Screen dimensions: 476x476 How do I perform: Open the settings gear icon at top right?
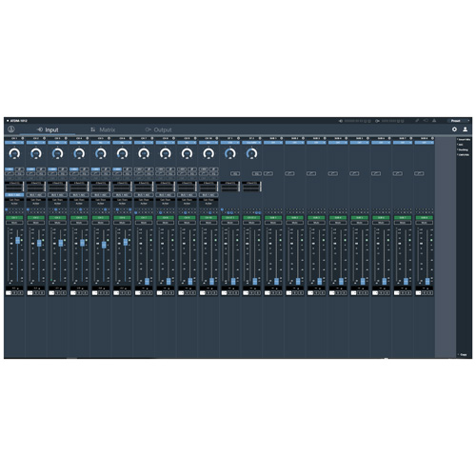454,129
